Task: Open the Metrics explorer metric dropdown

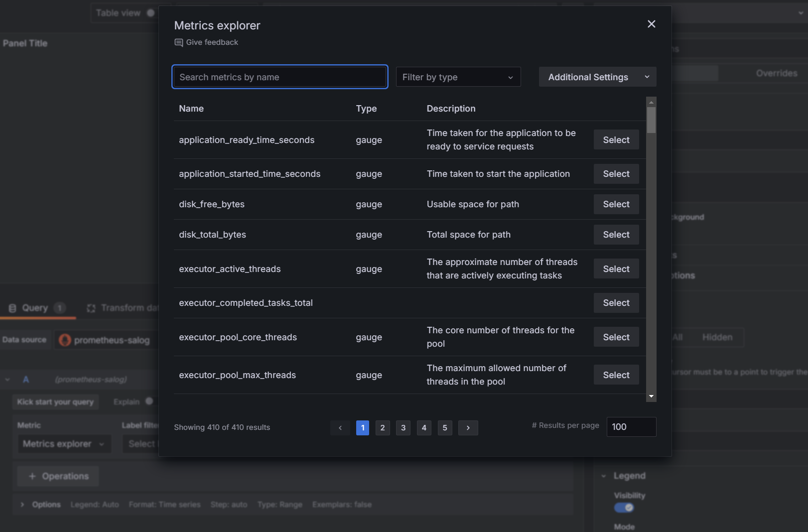Action: [x=64, y=444]
